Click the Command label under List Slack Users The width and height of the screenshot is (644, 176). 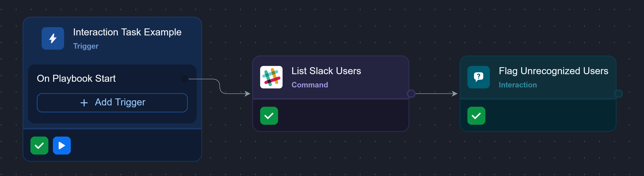coord(310,85)
